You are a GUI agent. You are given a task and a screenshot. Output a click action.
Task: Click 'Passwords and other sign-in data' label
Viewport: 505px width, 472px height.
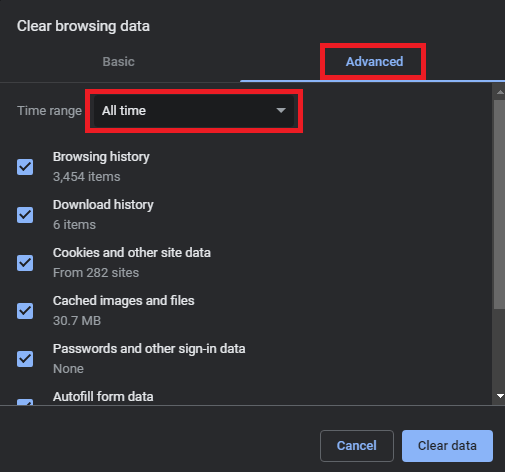point(149,349)
